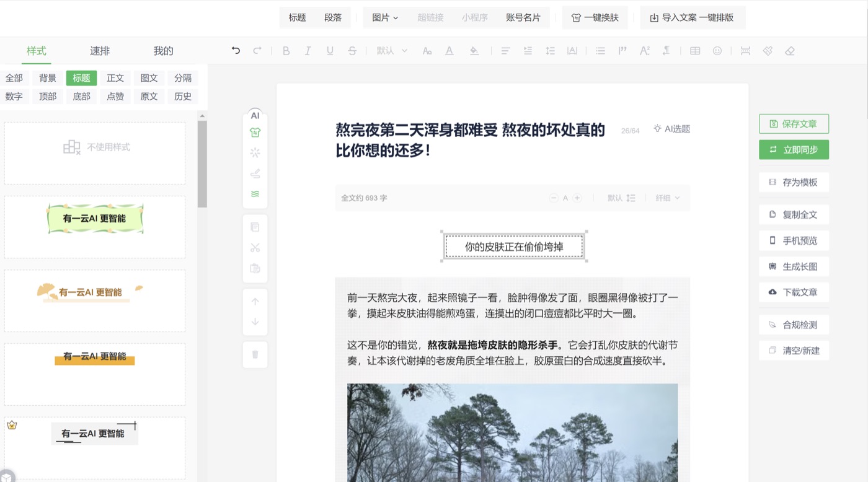
Task: Open the font color picker
Action: [x=449, y=51]
